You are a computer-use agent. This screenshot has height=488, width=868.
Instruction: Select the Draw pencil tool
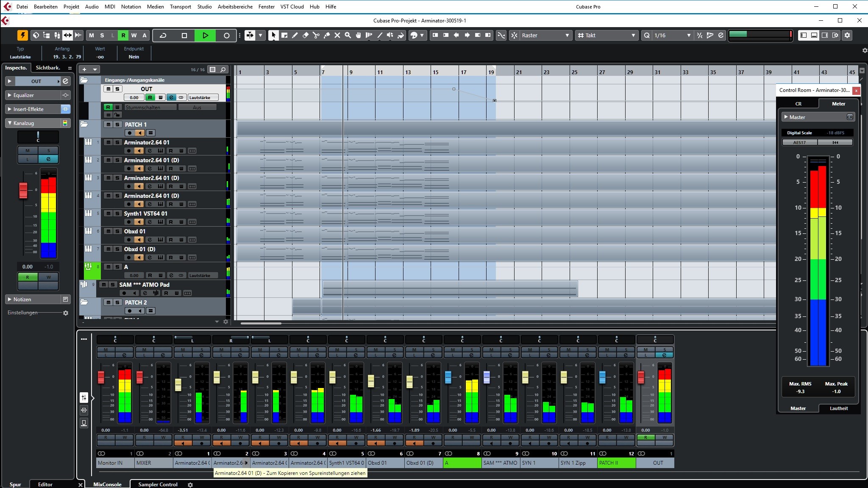pyautogui.click(x=295, y=36)
